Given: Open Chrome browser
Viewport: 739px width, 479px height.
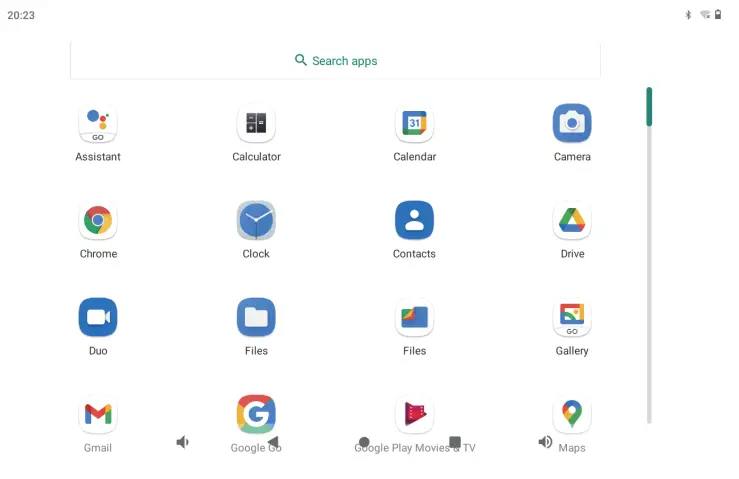Looking at the screenshot, I should pos(98,221).
